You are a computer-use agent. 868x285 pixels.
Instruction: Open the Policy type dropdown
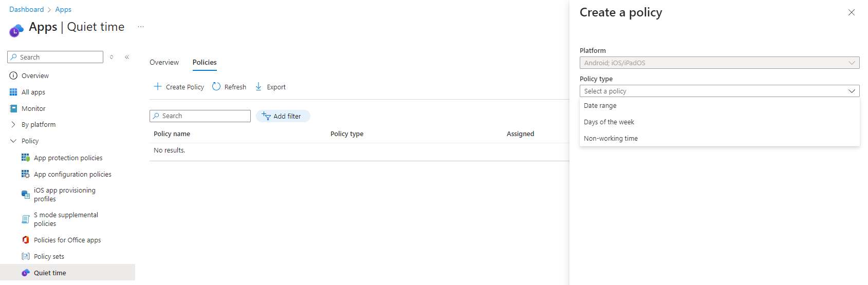coord(719,91)
